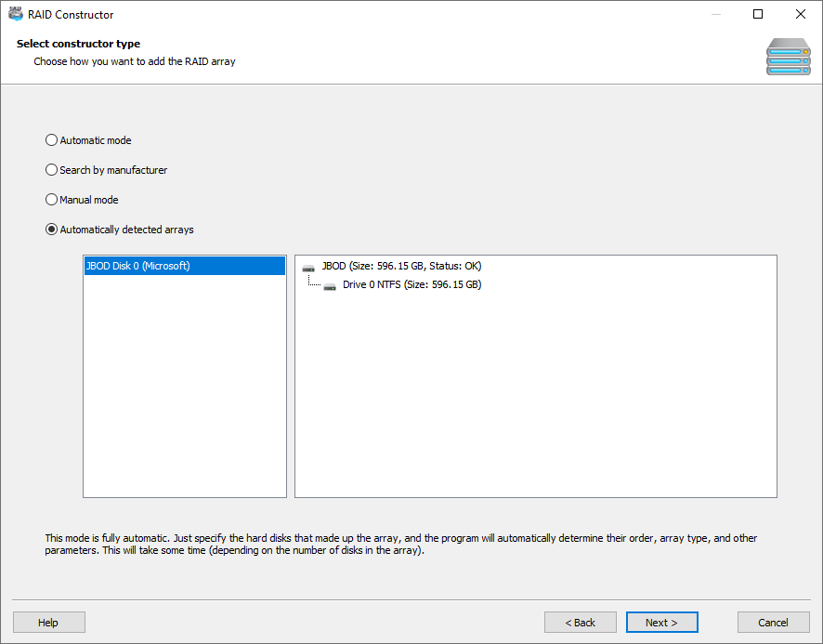Screen dimensions: 823x644
Task: Click the RAID Constructor title bar icon
Action: point(13,14)
